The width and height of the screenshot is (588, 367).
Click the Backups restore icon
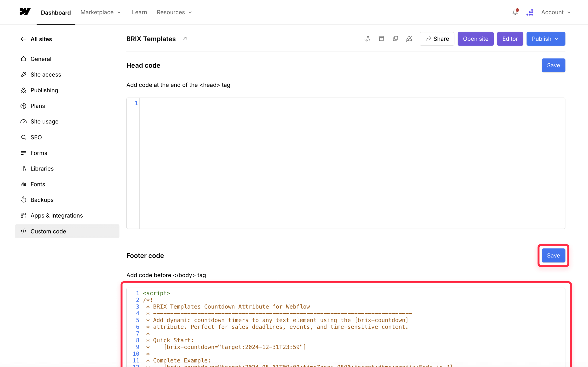(x=24, y=200)
